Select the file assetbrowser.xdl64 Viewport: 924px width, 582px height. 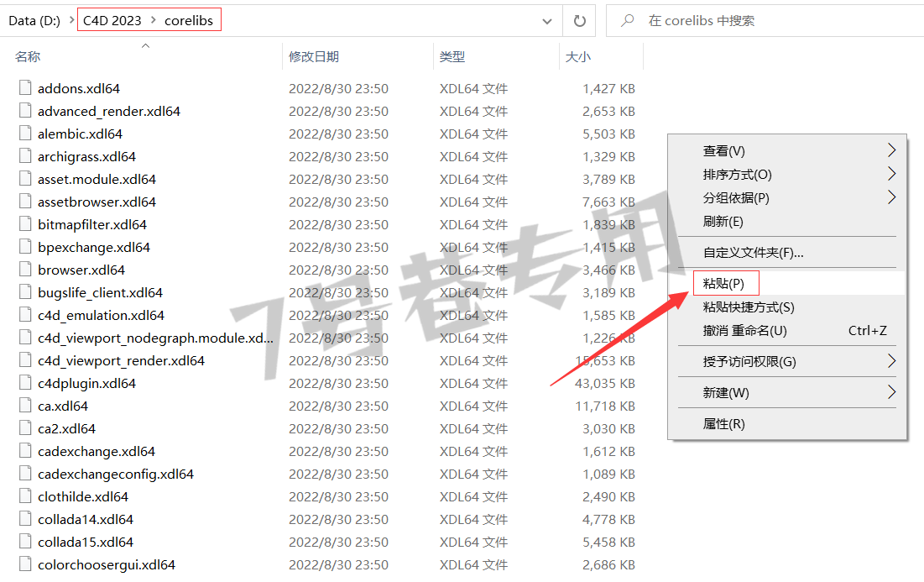pyautogui.click(x=97, y=202)
